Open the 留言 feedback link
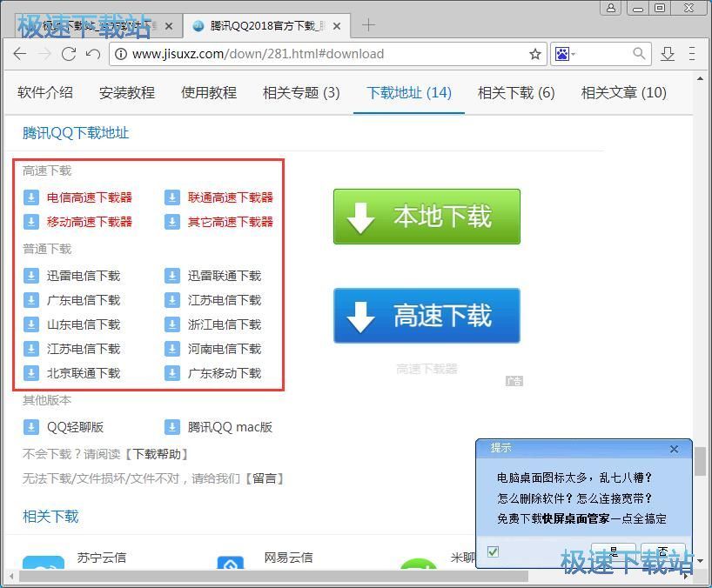Screen dimensions: 712x588 [265, 478]
